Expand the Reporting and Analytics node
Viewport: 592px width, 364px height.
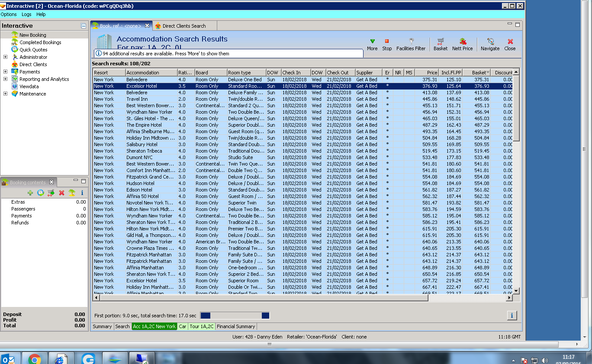[5, 79]
